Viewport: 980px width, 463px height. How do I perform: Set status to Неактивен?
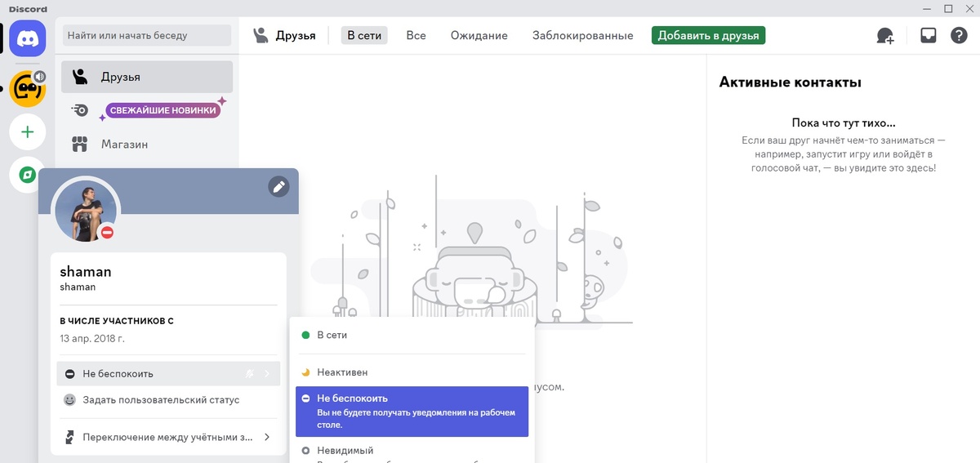(412, 372)
